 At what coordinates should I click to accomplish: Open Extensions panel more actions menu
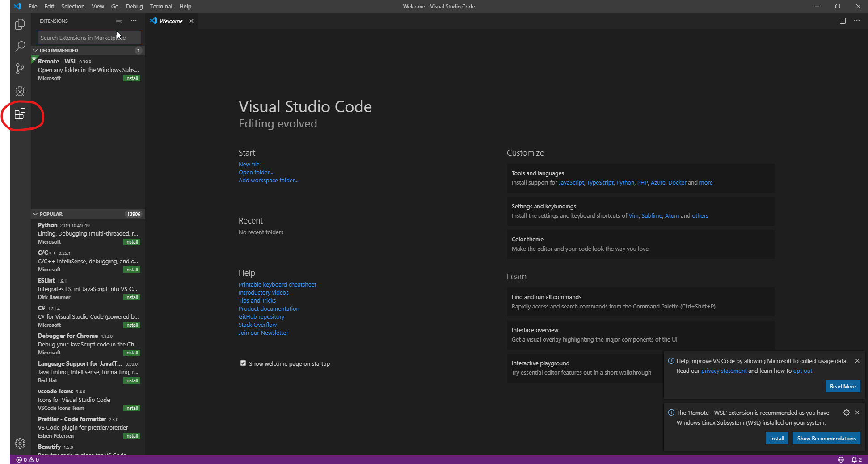(x=134, y=21)
